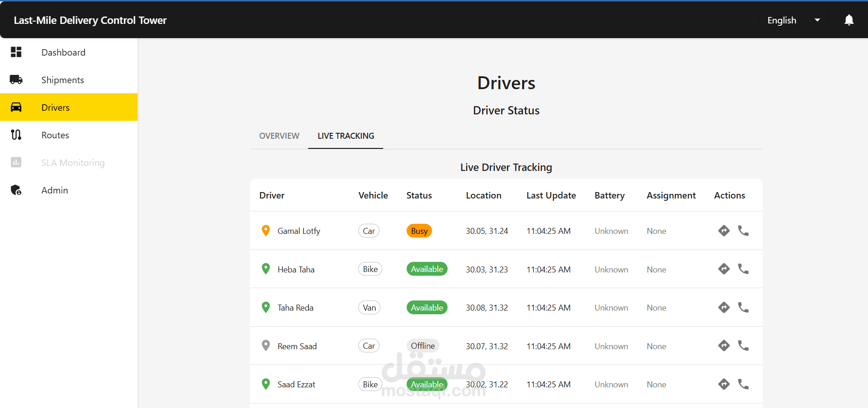Click Heba Taha's green location pin
The image size is (868, 408).
(x=265, y=269)
